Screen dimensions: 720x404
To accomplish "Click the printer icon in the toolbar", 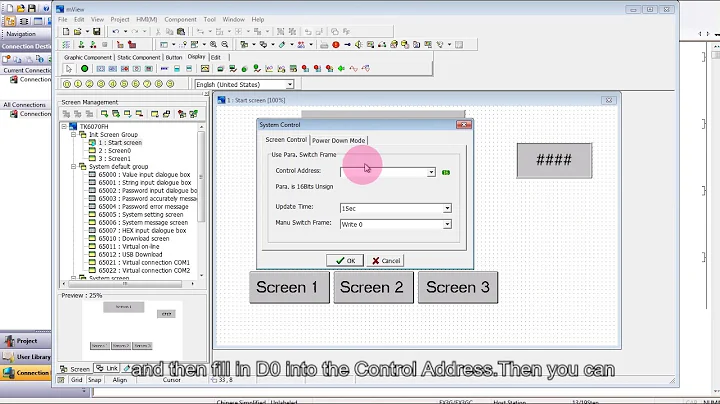I will (324, 45).
